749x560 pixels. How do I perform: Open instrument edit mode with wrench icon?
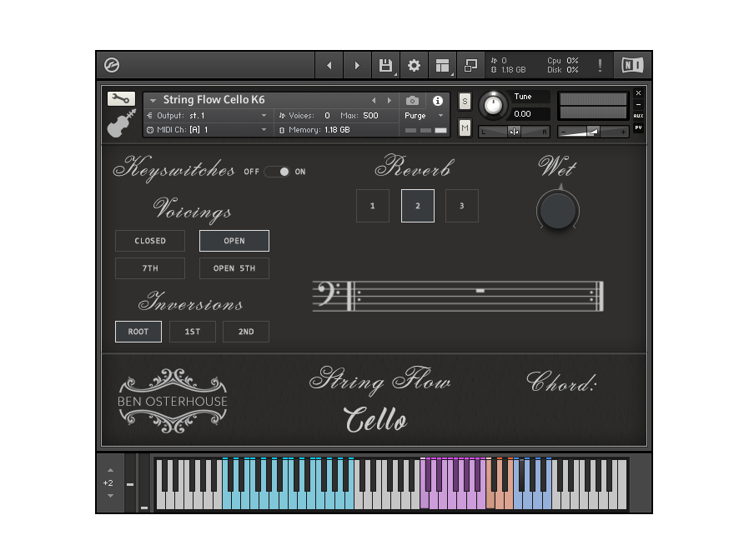tap(121, 99)
